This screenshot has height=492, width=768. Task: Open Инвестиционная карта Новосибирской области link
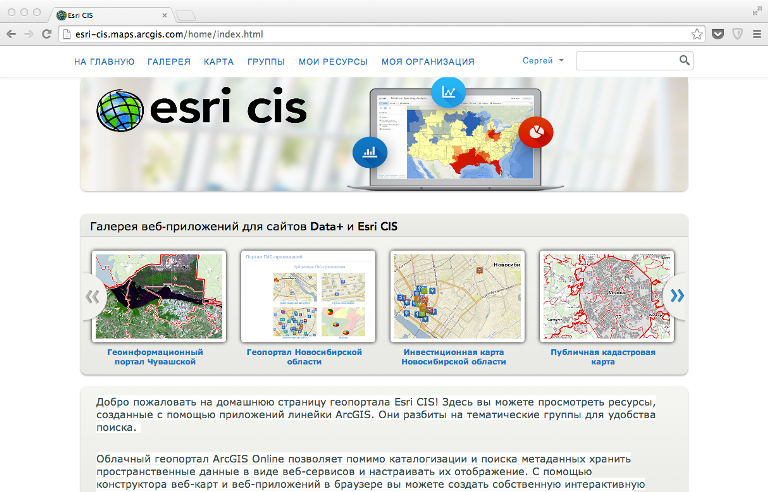click(x=454, y=357)
